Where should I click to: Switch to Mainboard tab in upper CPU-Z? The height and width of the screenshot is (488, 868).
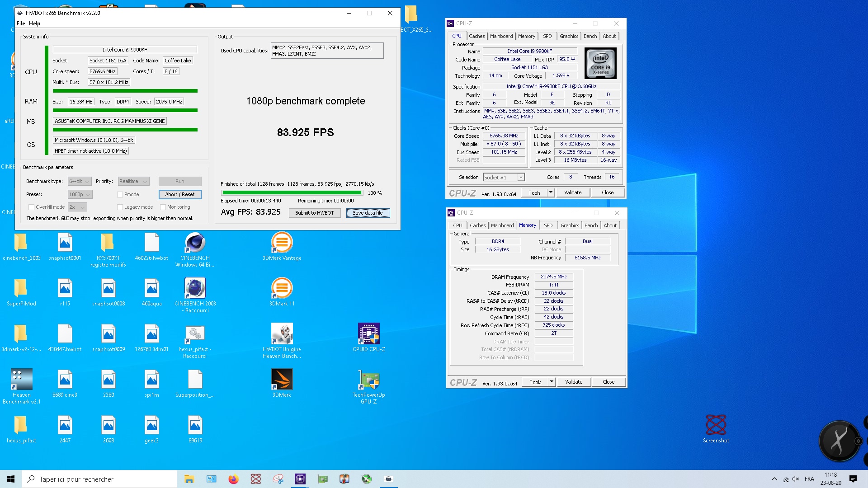pyautogui.click(x=501, y=36)
